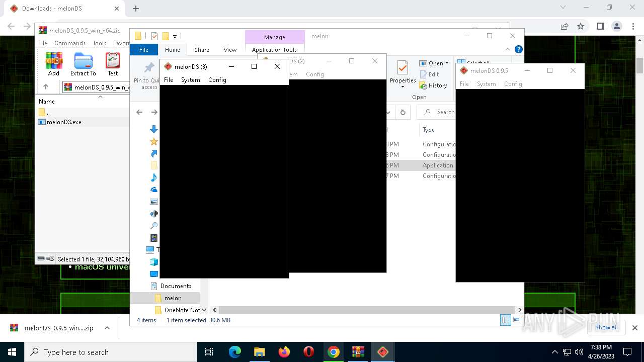This screenshot has height=362, width=644.
Task: Switch to Explorer Home tab
Action: [173, 50]
